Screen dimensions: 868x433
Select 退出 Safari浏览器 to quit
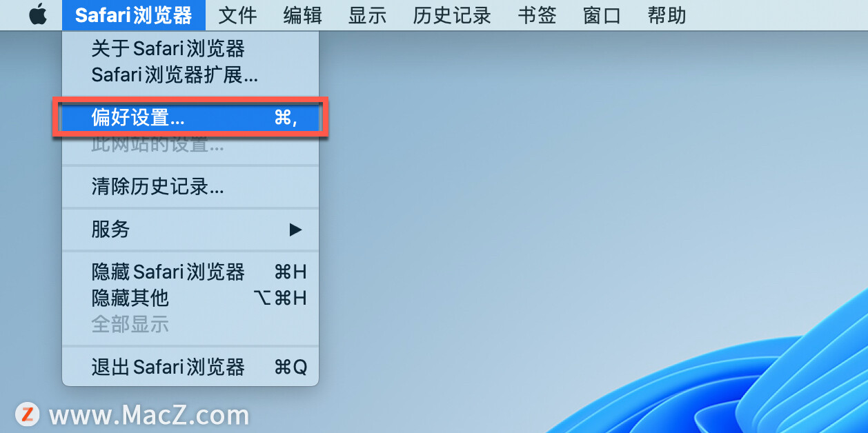pos(190,367)
